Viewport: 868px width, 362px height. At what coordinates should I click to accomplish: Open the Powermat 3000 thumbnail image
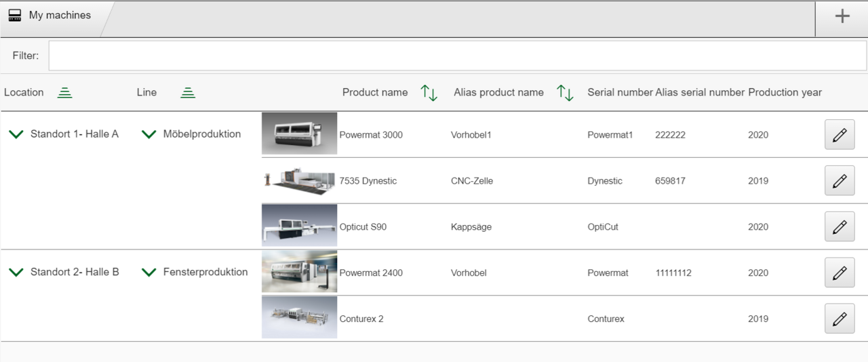tap(299, 134)
